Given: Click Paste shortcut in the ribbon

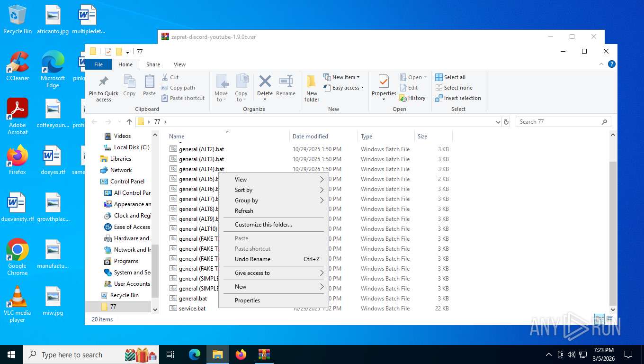Looking at the screenshot, I should [183, 98].
